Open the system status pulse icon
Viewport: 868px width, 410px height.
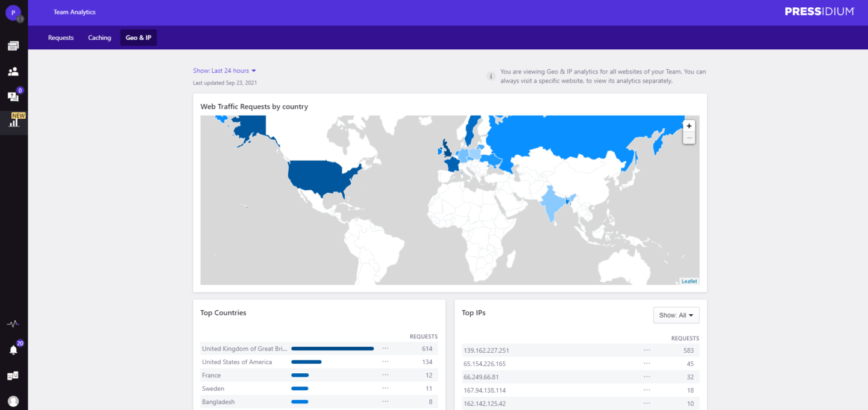click(x=13, y=324)
